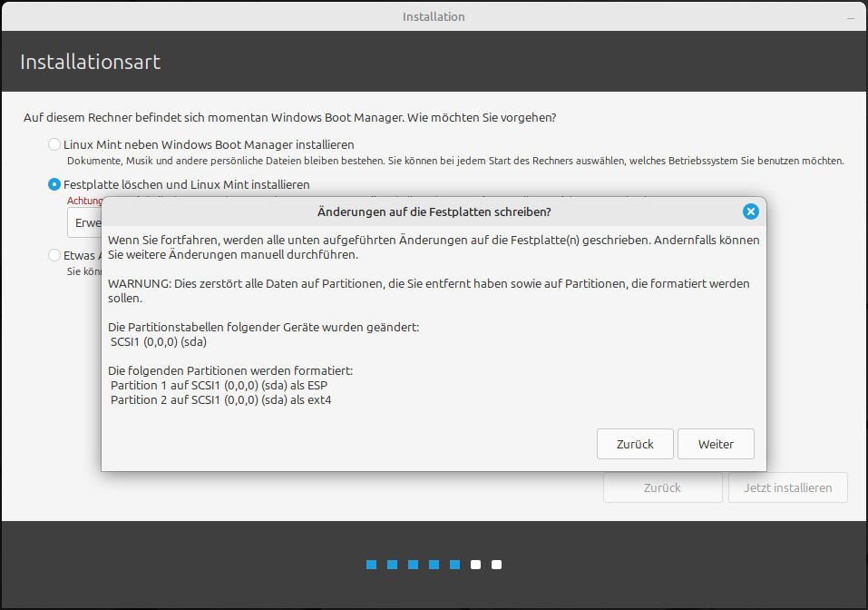Click Zurück in the main installer window
868x610 pixels.
click(x=663, y=487)
